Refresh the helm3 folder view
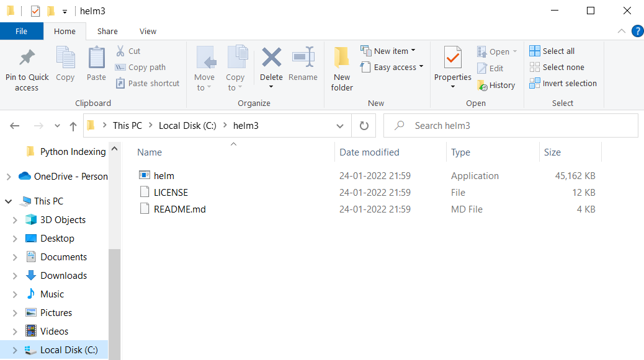Viewport: 644px width, 360px height. [x=364, y=125]
